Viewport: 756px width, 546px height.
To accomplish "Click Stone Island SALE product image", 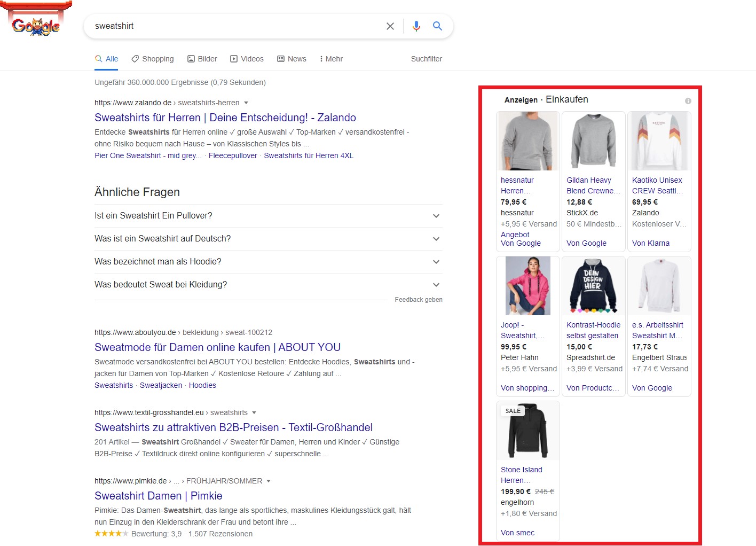I will [528, 431].
